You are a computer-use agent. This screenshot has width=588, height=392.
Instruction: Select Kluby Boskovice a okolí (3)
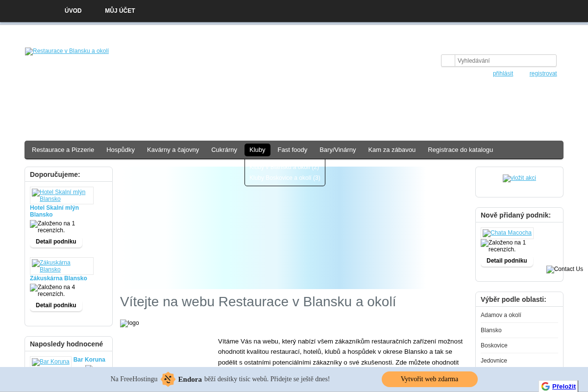tap(285, 178)
